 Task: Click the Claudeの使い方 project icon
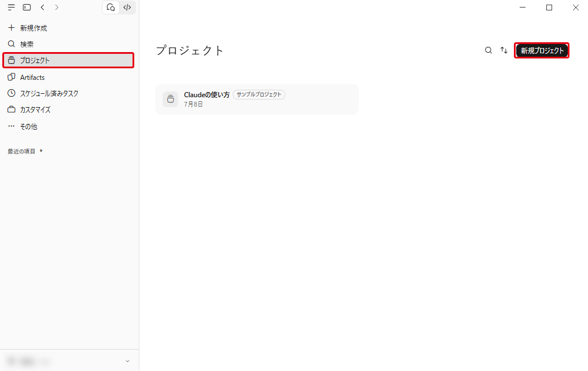[x=170, y=99]
